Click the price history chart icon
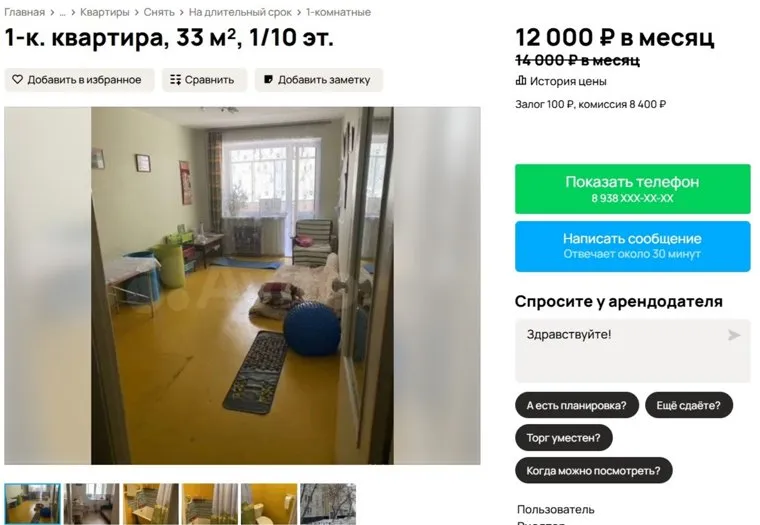The image size is (760, 525). (521, 80)
